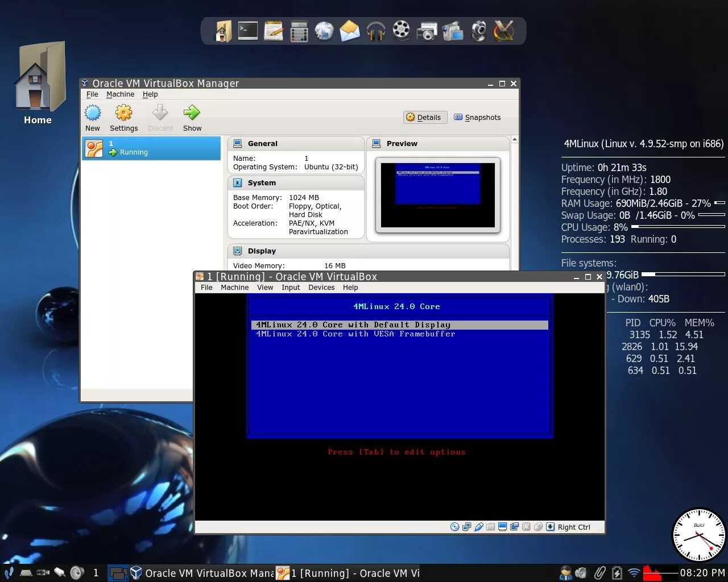Open Machine menu in running VM window
This screenshot has width=728, height=582.
(x=235, y=288)
